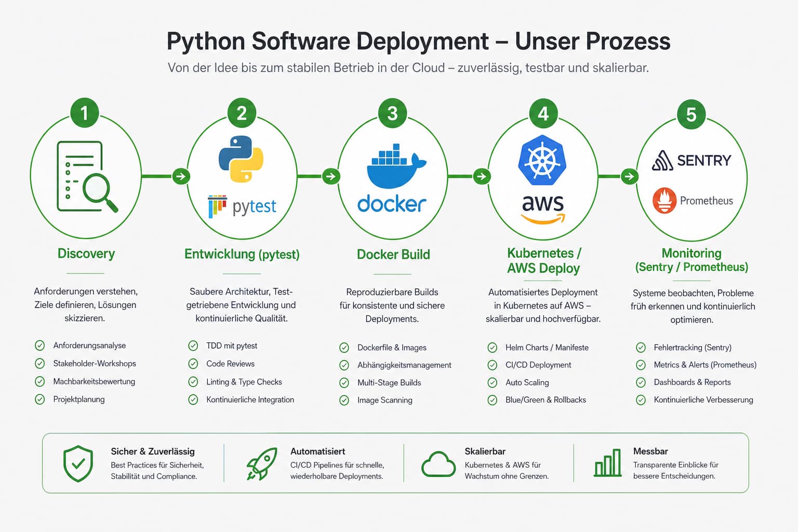798x532 pixels.
Task: Click the checkmark next to TDD mit pytest
Action: click(193, 345)
